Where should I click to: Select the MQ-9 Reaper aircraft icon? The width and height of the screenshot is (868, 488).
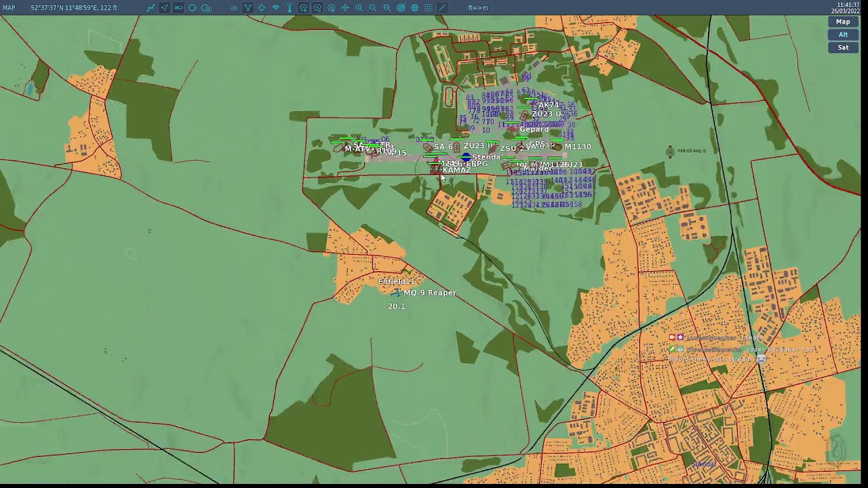click(x=396, y=292)
